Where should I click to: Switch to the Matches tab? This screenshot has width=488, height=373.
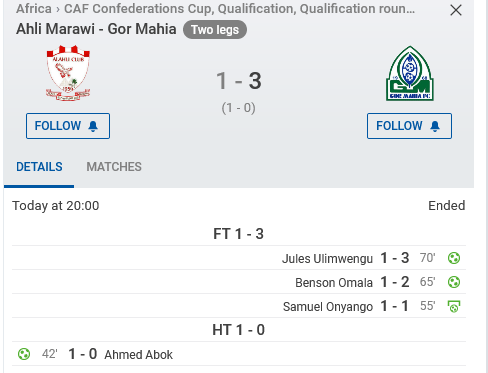pos(114,167)
